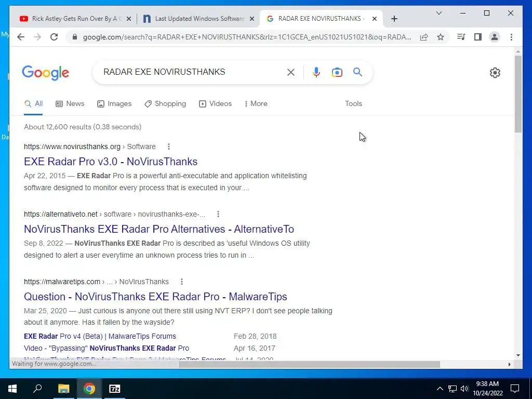Open the Chrome profile avatar
This screenshot has height=399, width=532.
(x=495, y=37)
